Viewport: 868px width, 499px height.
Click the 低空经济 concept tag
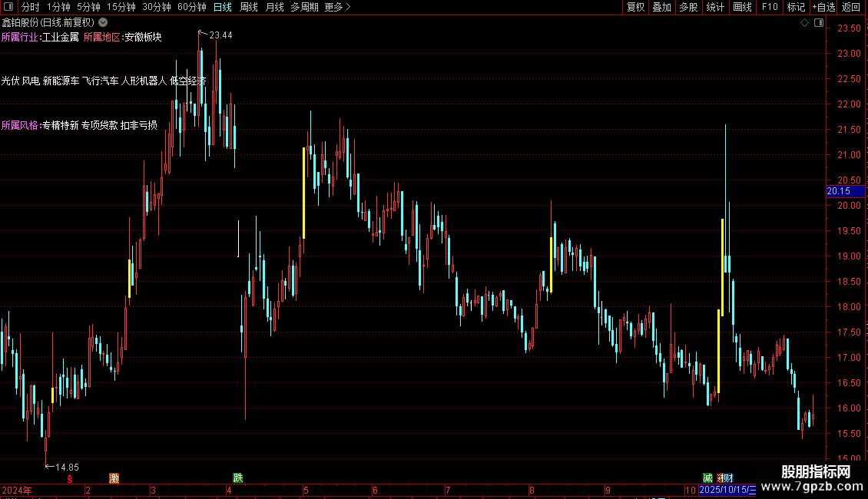coord(187,81)
